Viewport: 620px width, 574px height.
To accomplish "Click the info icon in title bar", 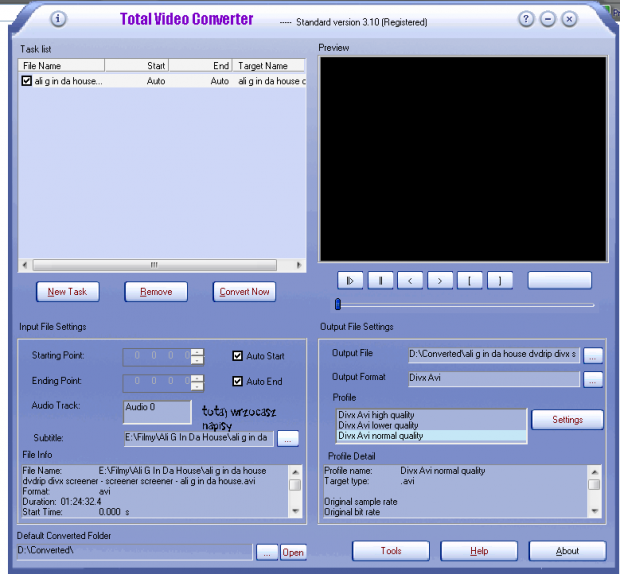I will click(58, 19).
